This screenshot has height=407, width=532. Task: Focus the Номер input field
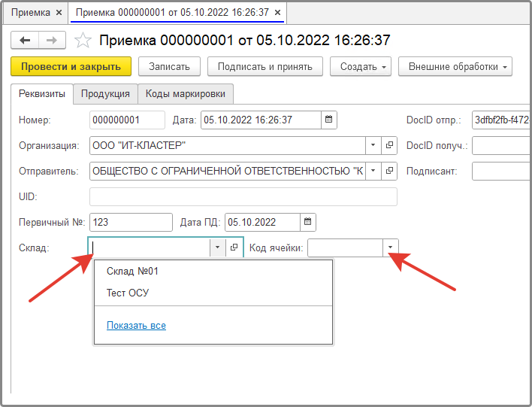(x=127, y=120)
